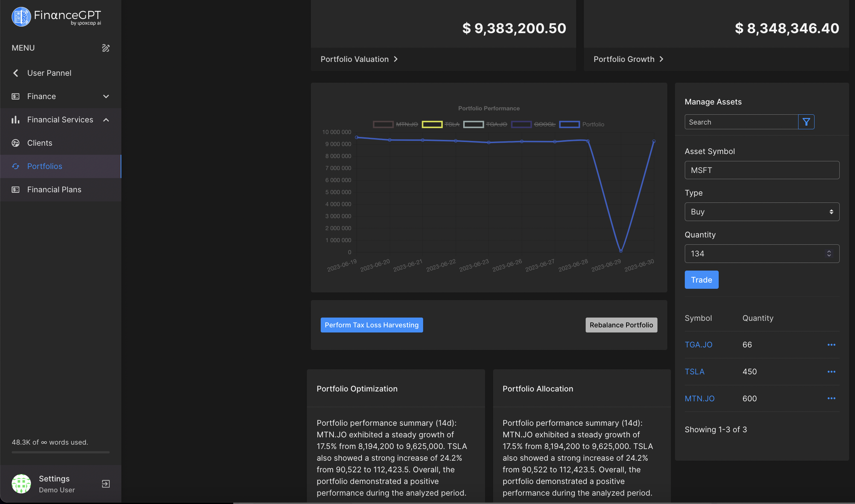
Task: Click the Finance menu icon
Action: 15,97
